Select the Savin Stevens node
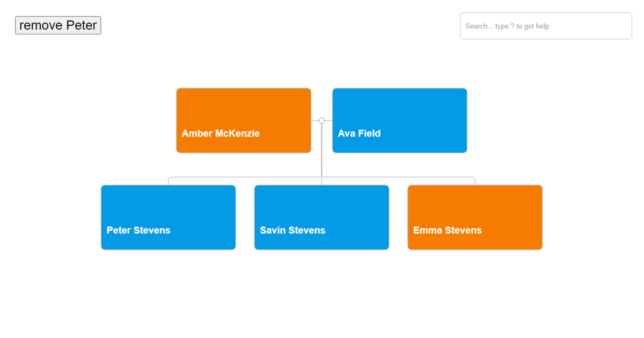Viewport: 644px width, 338px height. pyautogui.click(x=321, y=217)
